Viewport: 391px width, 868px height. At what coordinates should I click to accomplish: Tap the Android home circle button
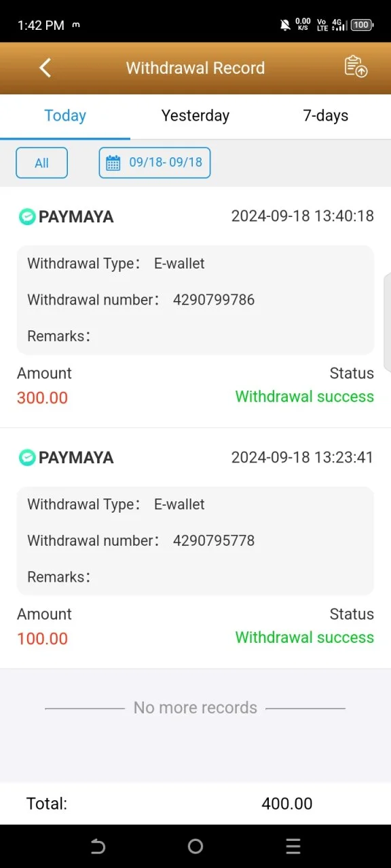[195, 846]
